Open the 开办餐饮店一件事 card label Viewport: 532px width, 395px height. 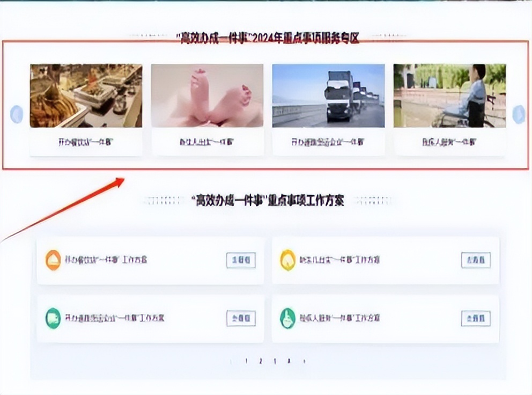[x=86, y=142]
